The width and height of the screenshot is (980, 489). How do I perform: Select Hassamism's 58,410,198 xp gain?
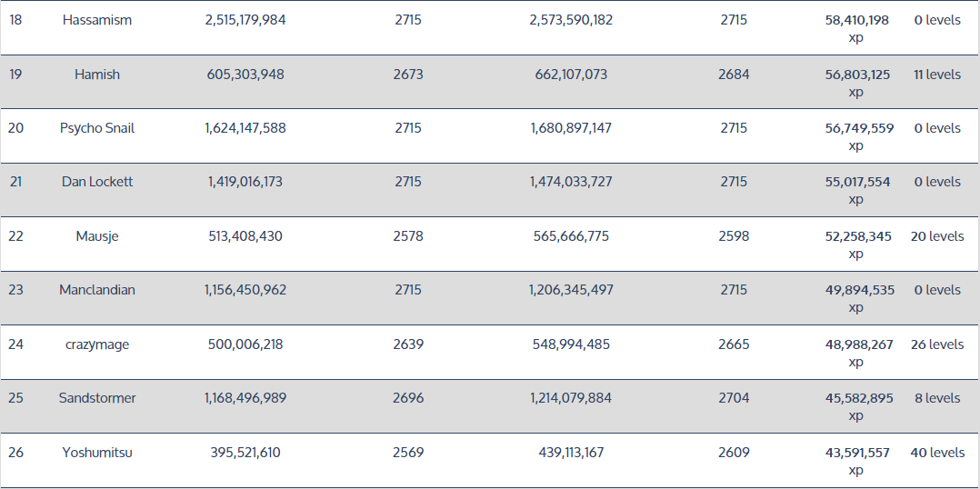(856, 28)
